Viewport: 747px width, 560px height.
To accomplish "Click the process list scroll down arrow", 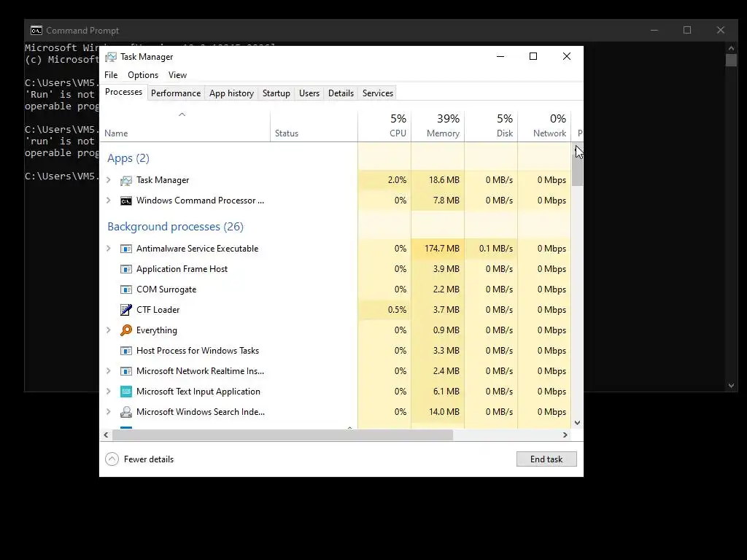I will (578, 423).
